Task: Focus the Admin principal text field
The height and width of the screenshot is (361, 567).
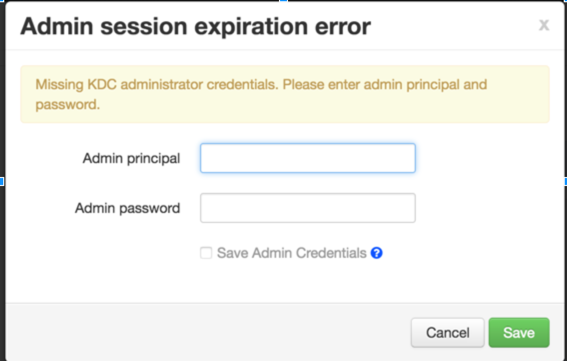Action: 308,158
